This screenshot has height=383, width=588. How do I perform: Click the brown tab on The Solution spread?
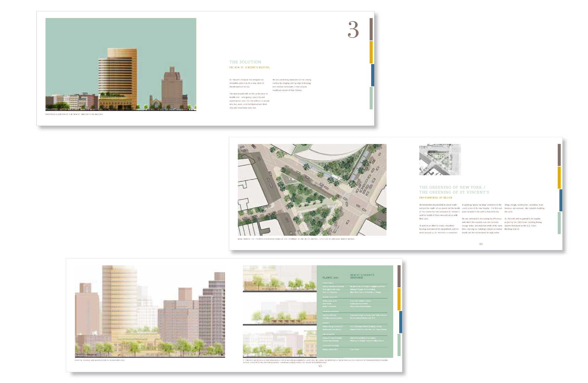(371, 29)
